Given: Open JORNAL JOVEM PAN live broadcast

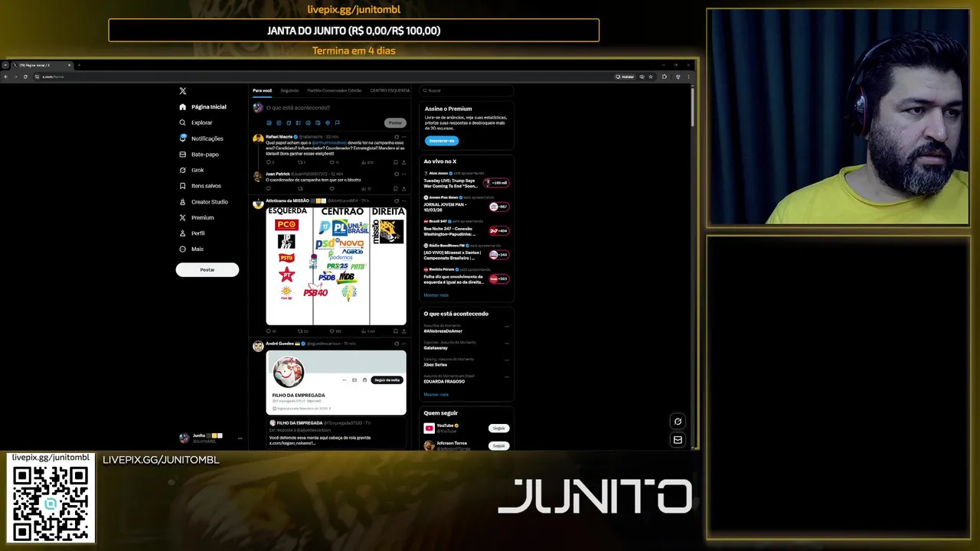Looking at the screenshot, I should coord(466,204).
